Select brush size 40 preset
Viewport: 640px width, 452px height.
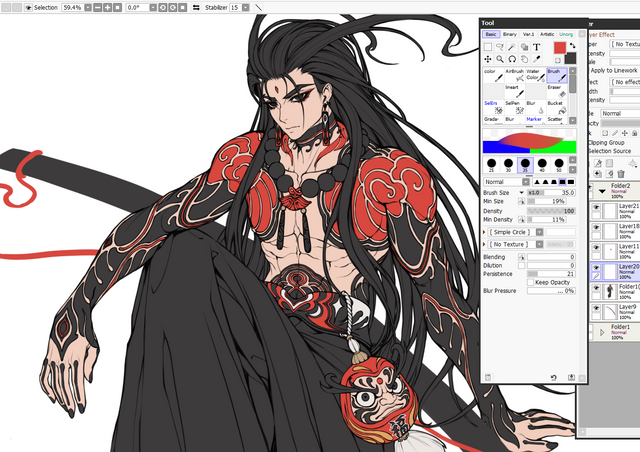click(x=542, y=165)
